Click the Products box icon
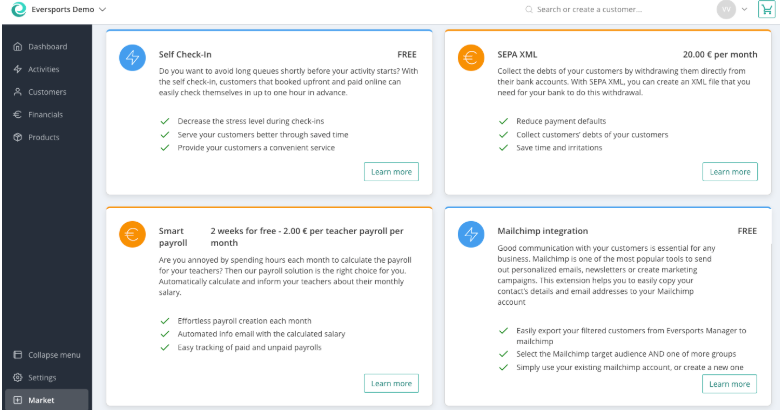This screenshot has height=410, width=780. [18, 137]
